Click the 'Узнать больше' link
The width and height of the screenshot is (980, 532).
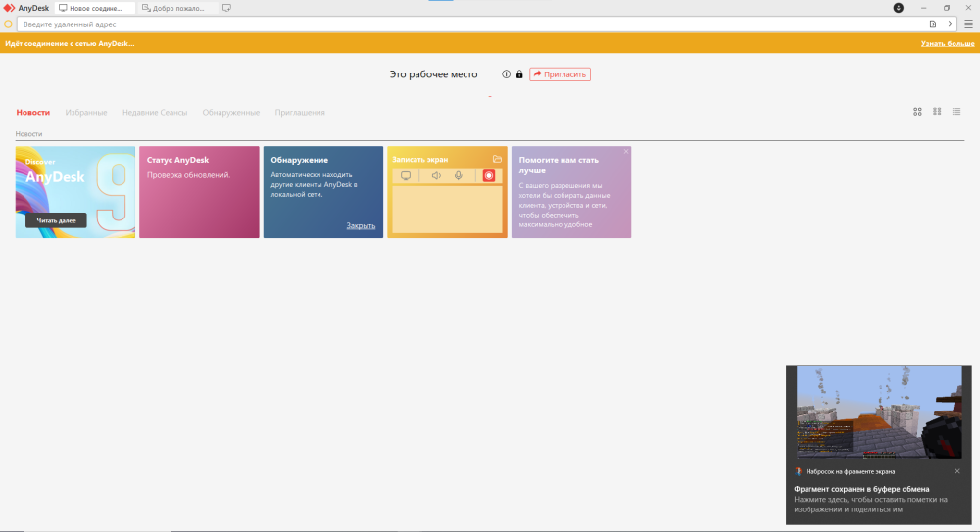point(948,44)
